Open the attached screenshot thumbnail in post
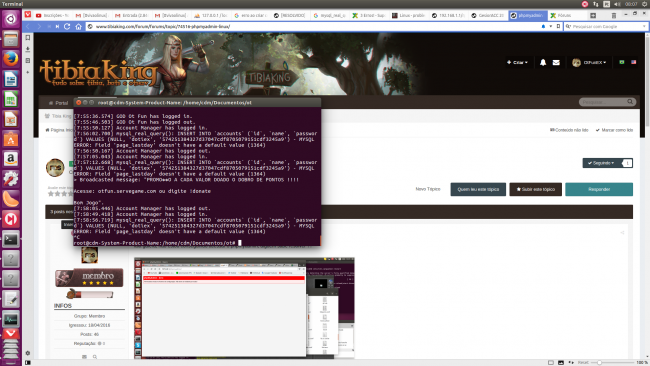This screenshot has width=650, height=366. click(244, 308)
